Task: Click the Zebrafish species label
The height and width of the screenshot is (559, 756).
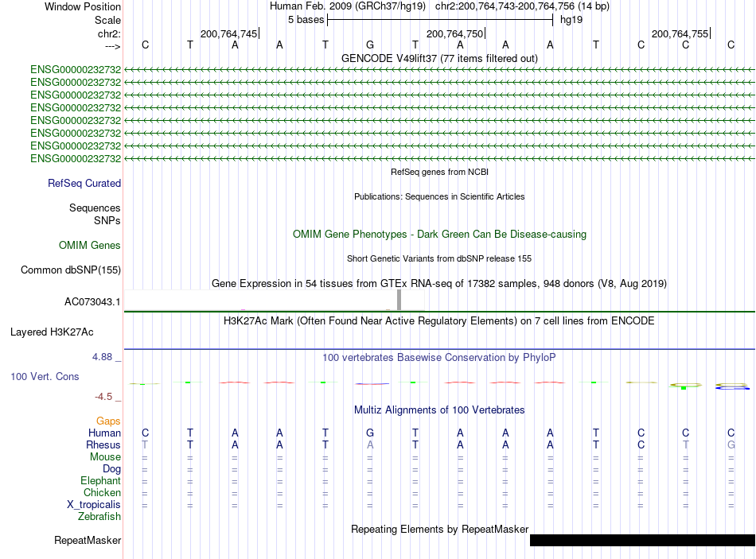Action: click(x=99, y=517)
